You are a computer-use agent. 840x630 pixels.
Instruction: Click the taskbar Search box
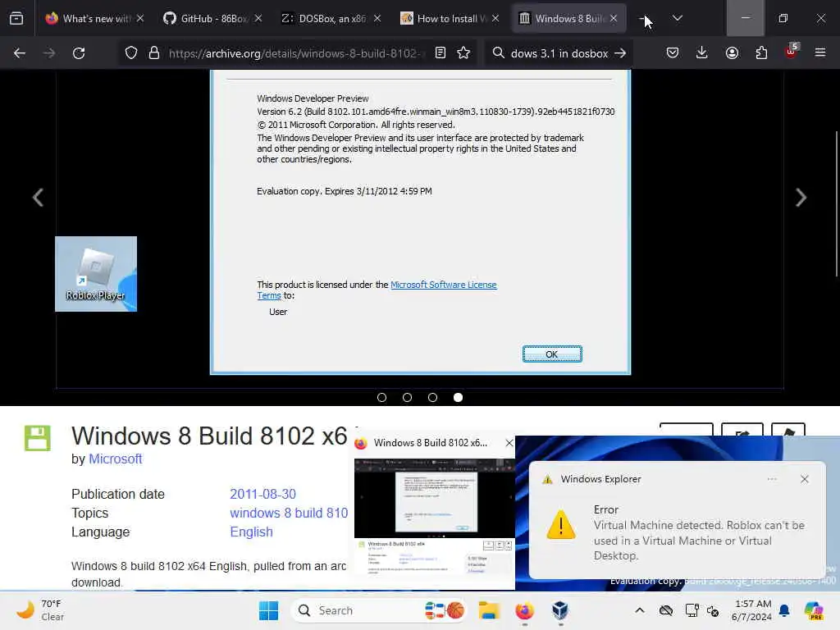pyautogui.click(x=378, y=610)
